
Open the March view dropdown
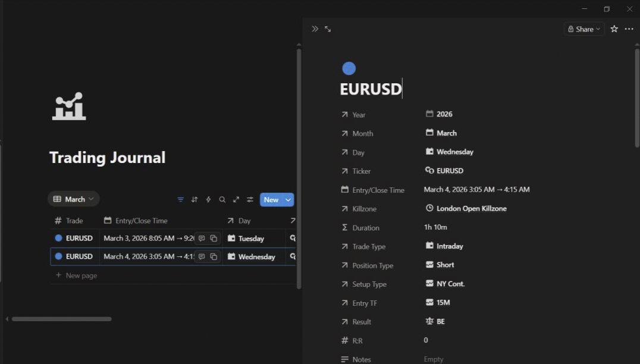(74, 199)
